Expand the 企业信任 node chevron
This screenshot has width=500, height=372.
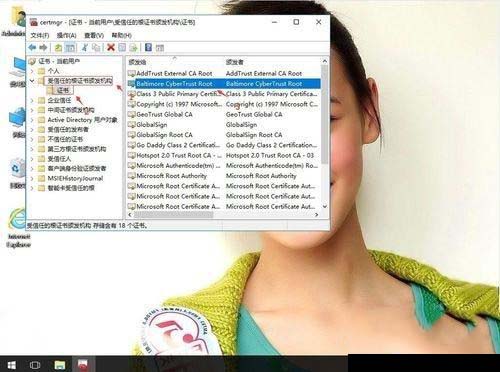[x=32, y=100]
